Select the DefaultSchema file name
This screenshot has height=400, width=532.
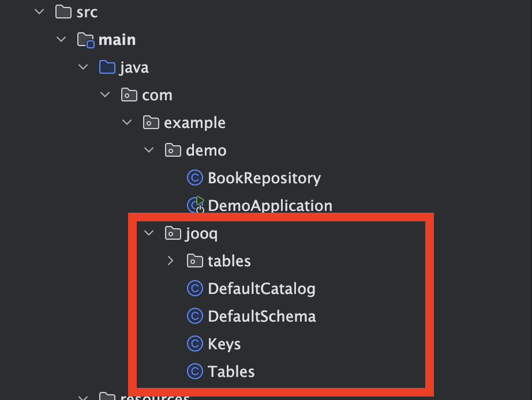pyautogui.click(x=262, y=316)
